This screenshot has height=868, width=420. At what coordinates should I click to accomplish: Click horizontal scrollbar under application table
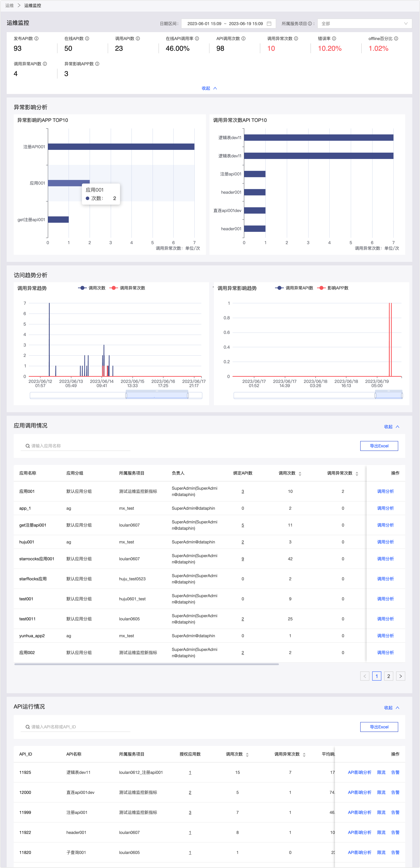[x=147, y=664]
